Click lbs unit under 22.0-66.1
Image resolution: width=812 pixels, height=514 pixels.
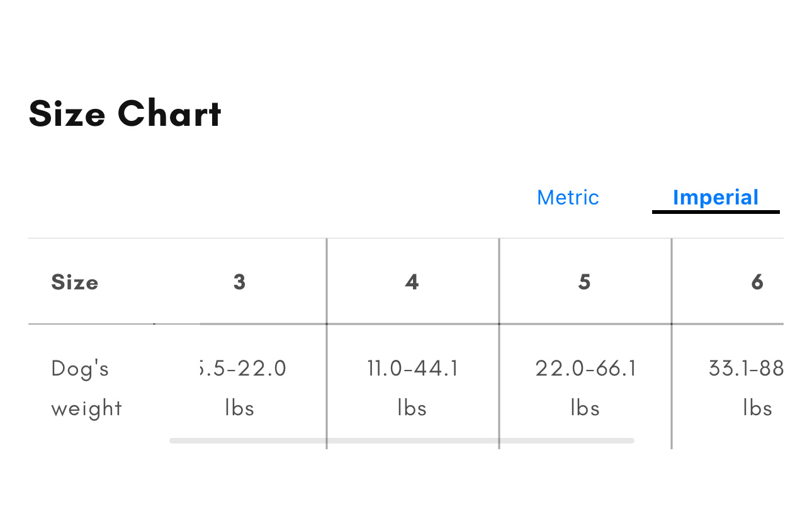point(585,408)
